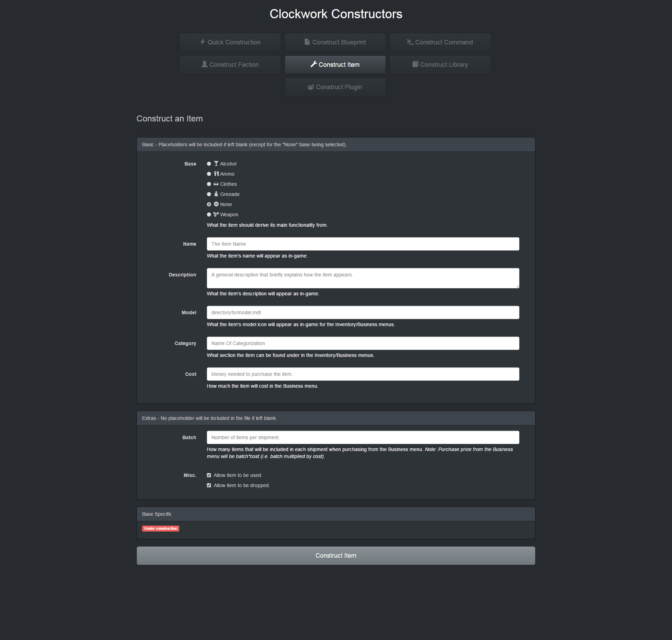
Task: Click file icon on Construct Blueprint
Action: (x=307, y=42)
